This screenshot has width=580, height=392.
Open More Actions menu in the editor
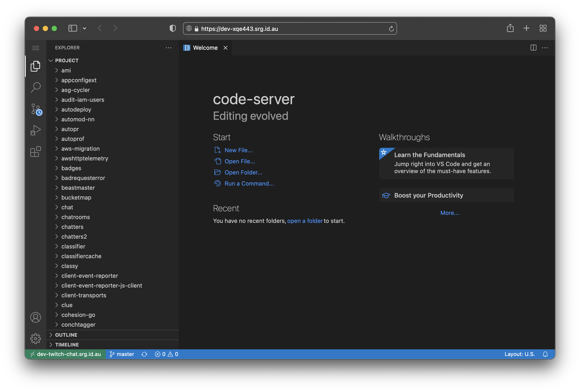click(545, 48)
